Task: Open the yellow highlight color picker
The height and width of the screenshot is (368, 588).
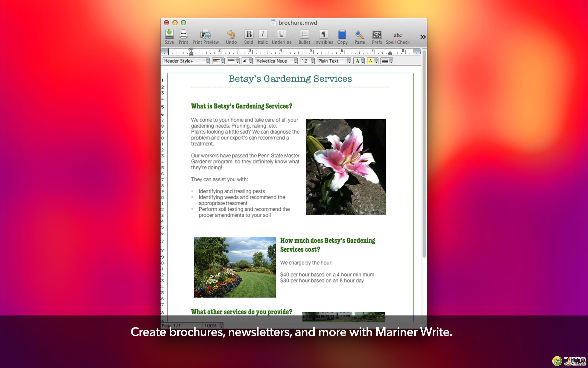Action: [x=372, y=61]
